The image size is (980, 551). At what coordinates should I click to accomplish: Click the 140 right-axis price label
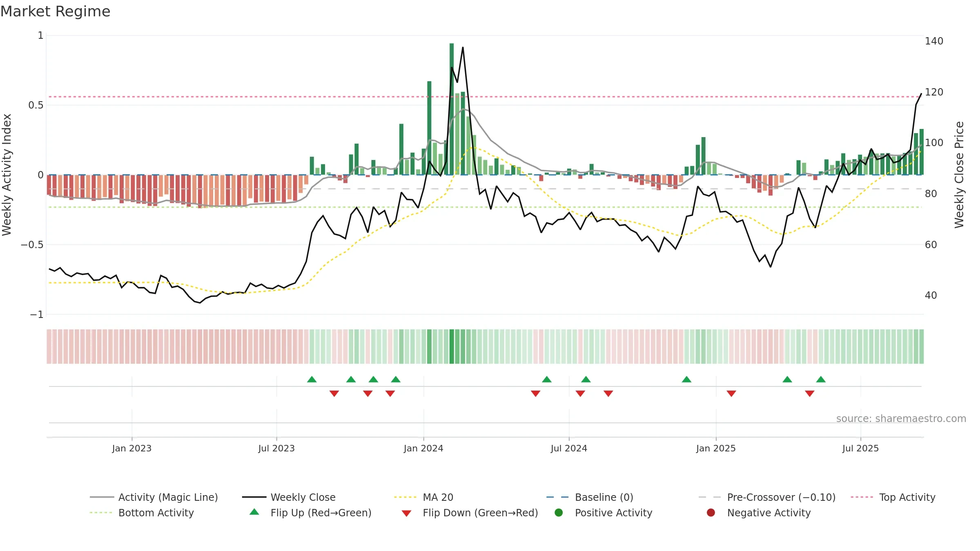coord(934,41)
